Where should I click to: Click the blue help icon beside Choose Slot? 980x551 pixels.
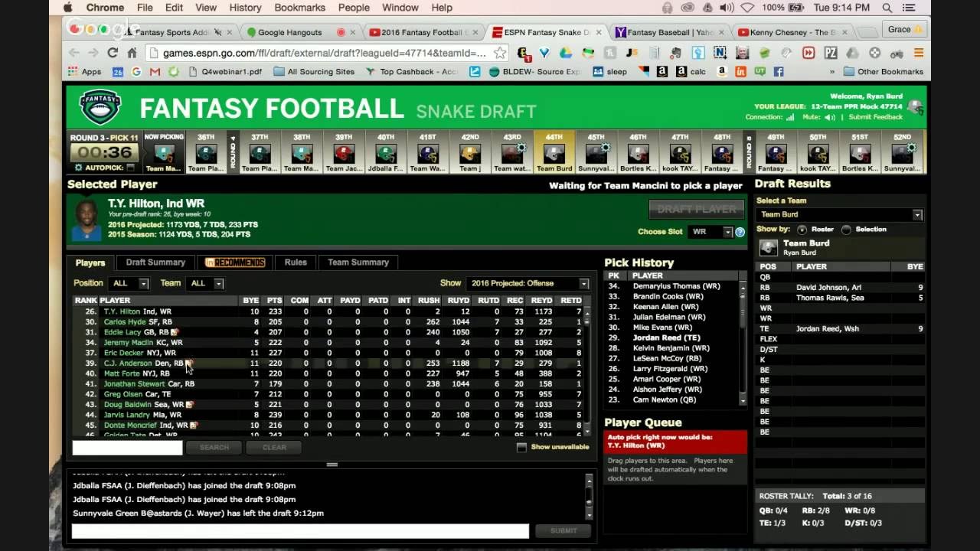pos(740,232)
